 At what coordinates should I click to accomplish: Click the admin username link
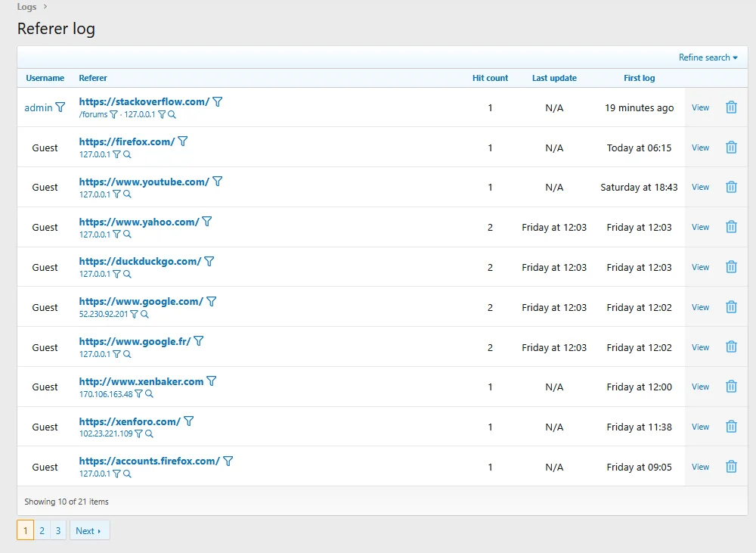[x=39, y=107]
